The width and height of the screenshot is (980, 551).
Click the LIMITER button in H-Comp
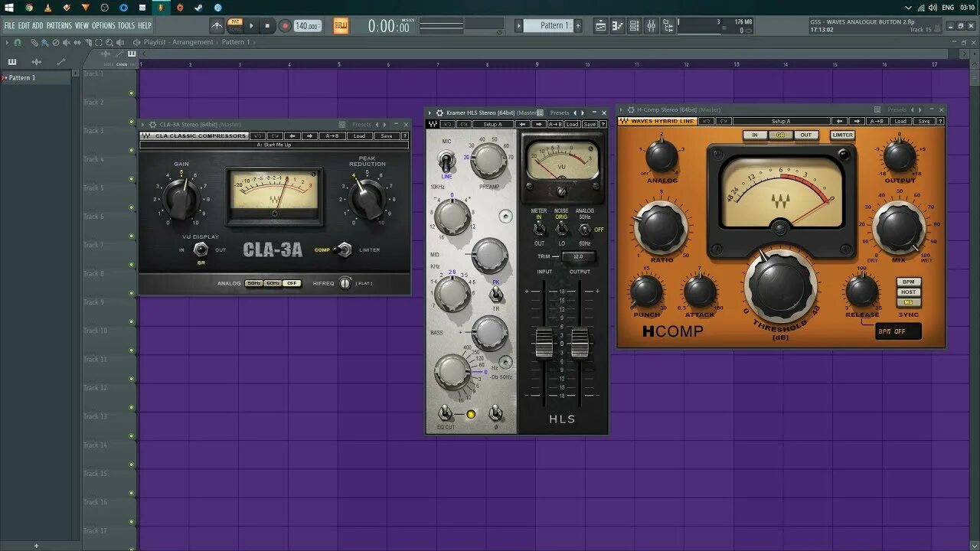point(842,135)
